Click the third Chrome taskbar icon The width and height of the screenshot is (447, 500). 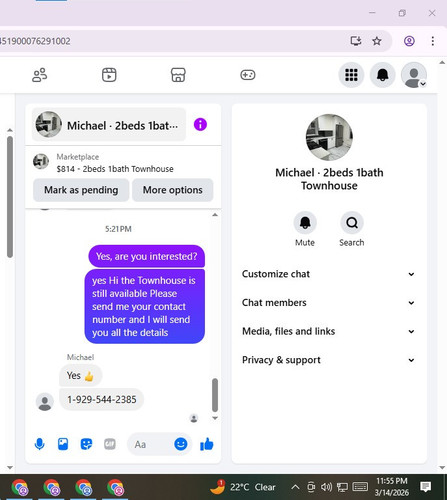tap(84, 488)
